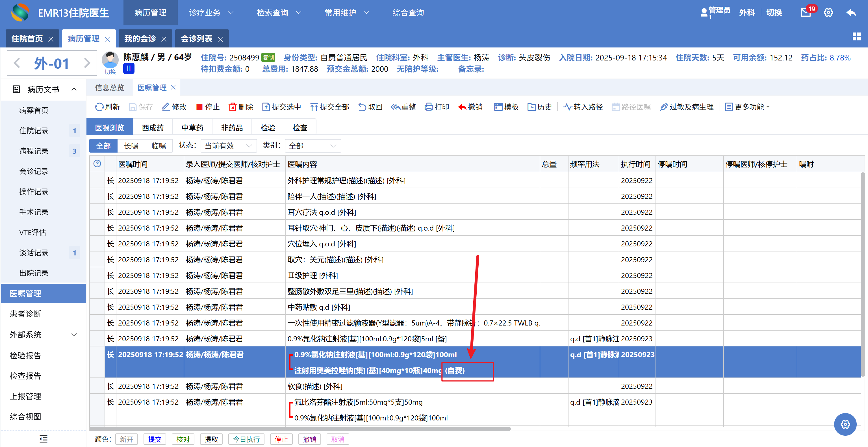
Task: Click the red Stop (停止) order icon
Action: [199, 107]
